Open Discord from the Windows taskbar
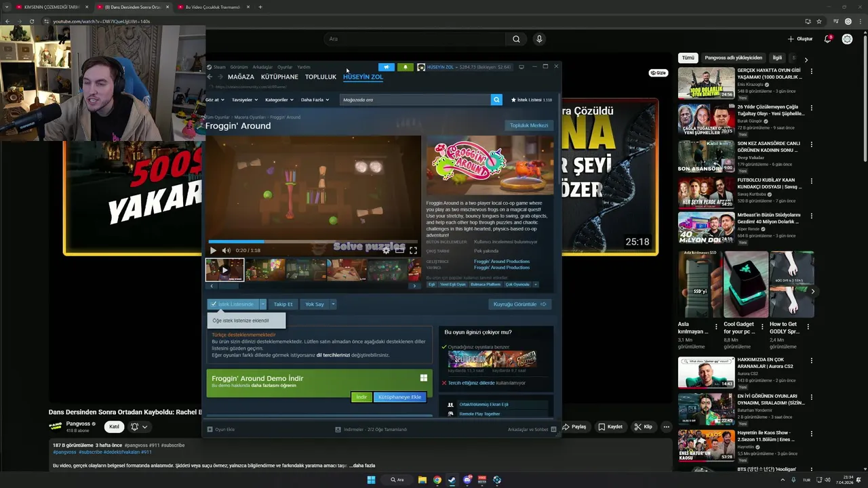The width and height of the screenshot is (868, 488). point(467,480)
